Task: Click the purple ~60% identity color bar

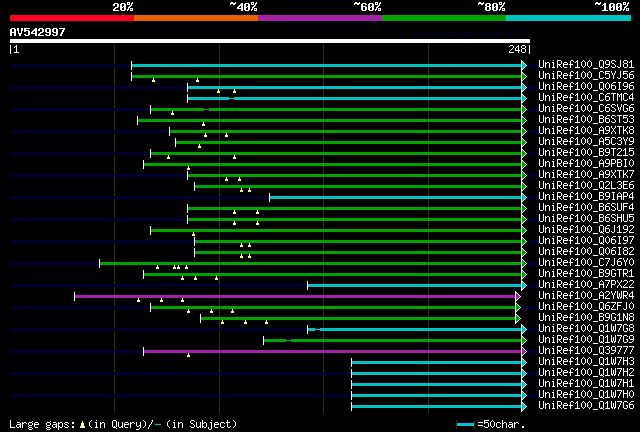Action: 320,18
